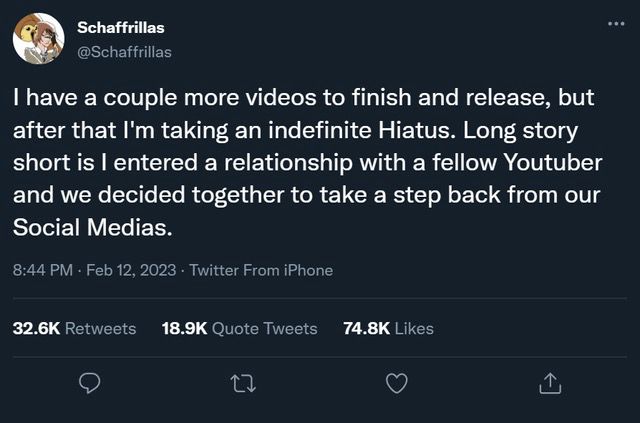View the 74.8K Likes list
Image resolution: width=640 pixels, height=423 pixels.
pos(388,328)
